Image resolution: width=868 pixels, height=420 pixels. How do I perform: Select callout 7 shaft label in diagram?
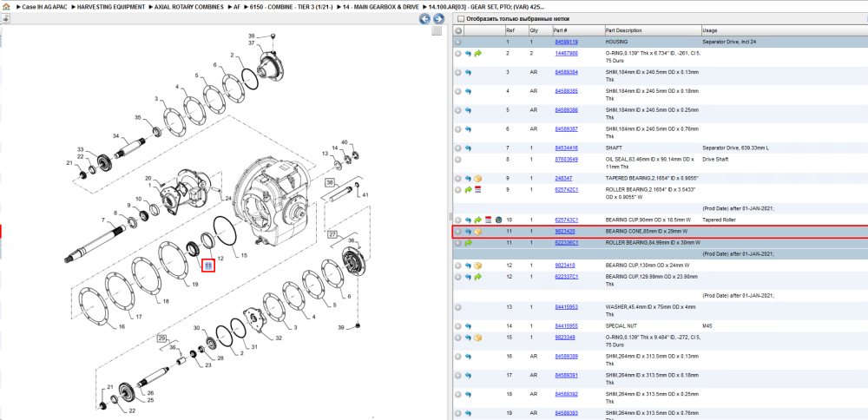pyautogui.click(x=103, y=220)
